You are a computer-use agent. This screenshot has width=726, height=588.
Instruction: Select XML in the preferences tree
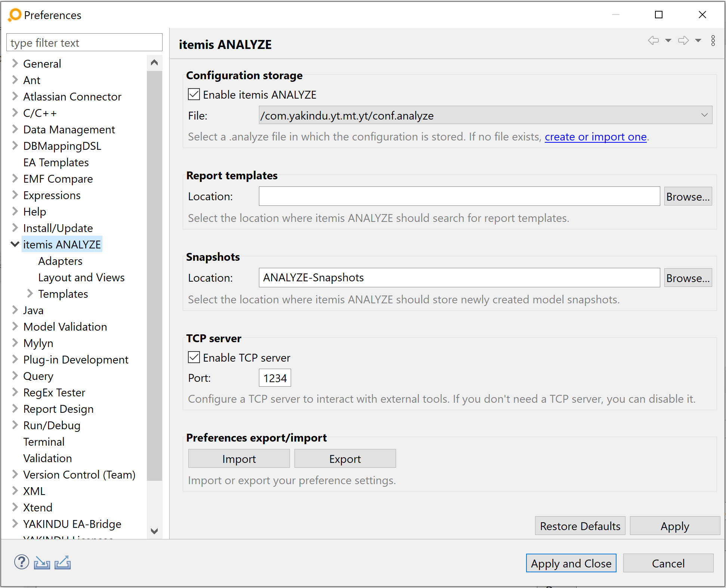pyautogui.click(x=34, y=491)
